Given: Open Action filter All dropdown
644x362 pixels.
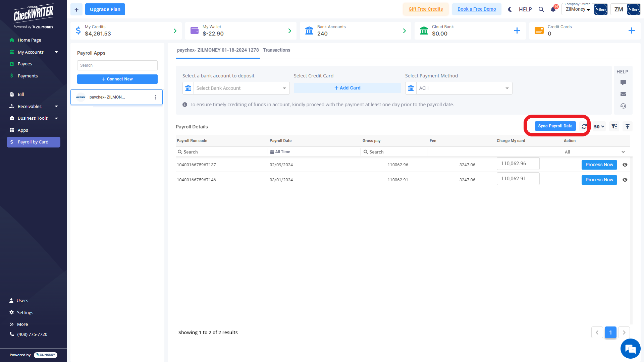Looking at the screenshot, I should tap(595, 152).
